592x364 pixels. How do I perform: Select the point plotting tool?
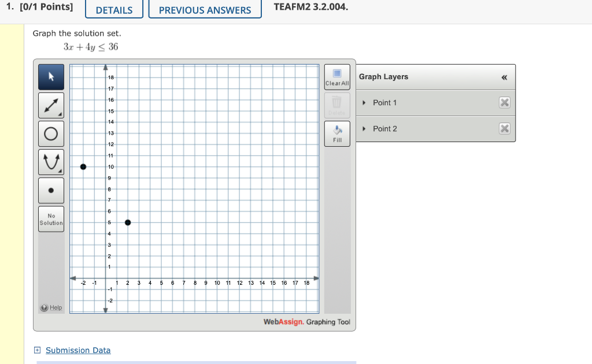point(51,190)
